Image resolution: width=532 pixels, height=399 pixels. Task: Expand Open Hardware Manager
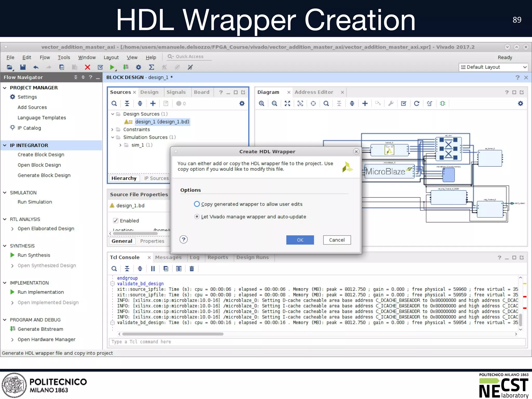pos(12,340)
